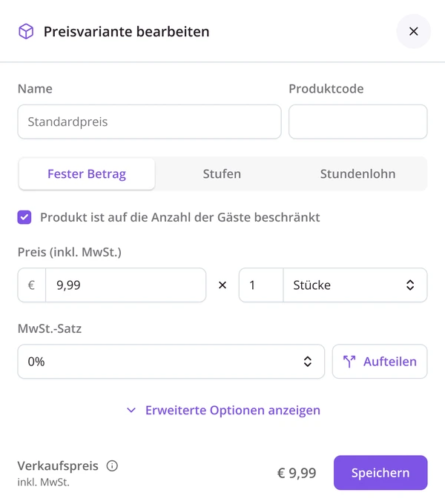Click the purple cube product icon
The width and height of the screenshot is (445, 504).
tap(26, 31)
